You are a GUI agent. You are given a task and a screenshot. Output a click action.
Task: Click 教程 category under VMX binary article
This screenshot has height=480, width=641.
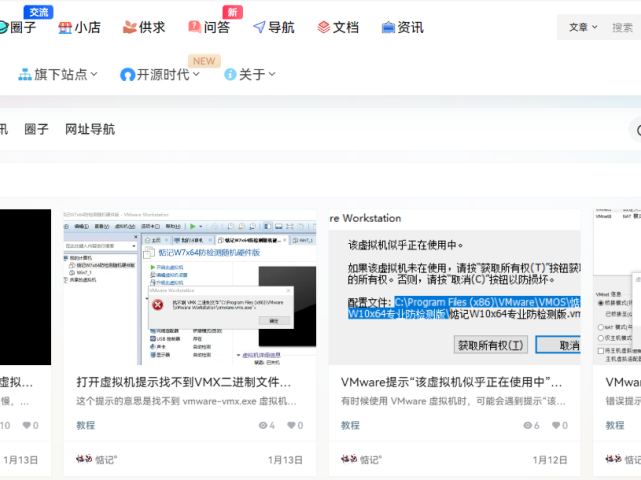(85, 425)
